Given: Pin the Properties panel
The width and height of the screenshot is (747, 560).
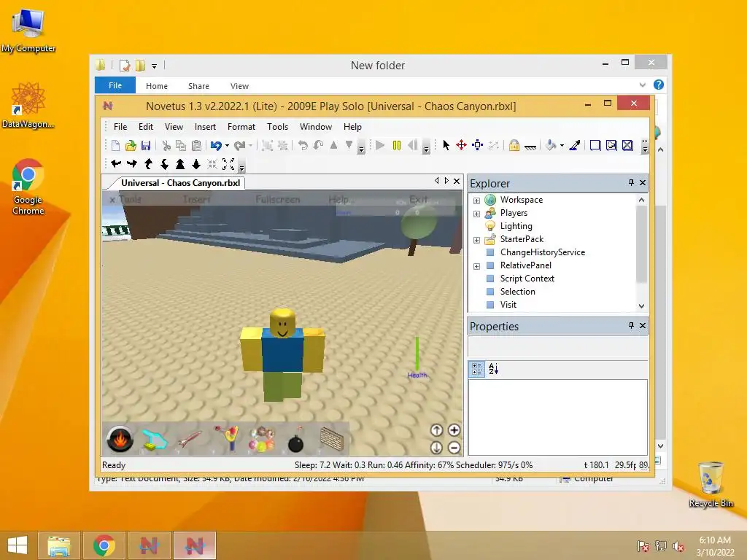Looking at the screenshot, I should (x=631, y=325).
